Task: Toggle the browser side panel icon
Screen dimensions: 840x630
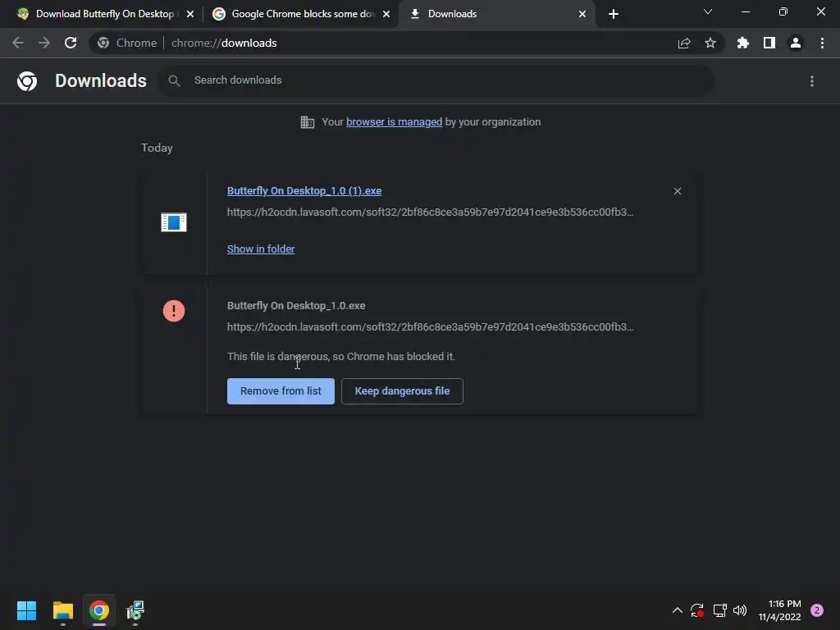Action: click(769, 43)
